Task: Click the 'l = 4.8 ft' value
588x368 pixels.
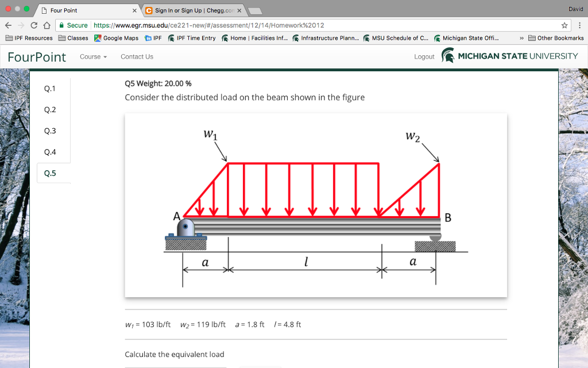Action: point(288,324)
